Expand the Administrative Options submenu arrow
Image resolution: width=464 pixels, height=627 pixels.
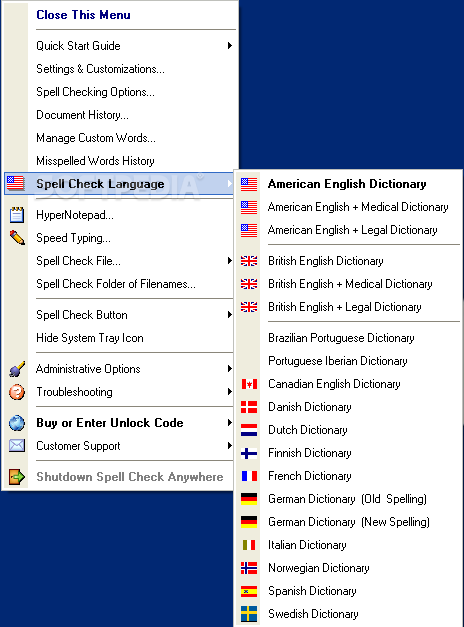click(230, 369)
